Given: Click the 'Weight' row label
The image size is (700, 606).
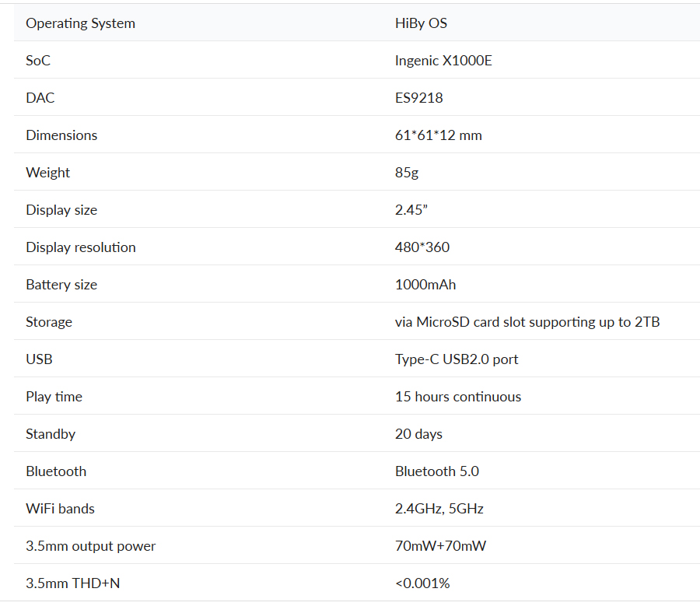Looking at the screenshot, I should point(47,173).
